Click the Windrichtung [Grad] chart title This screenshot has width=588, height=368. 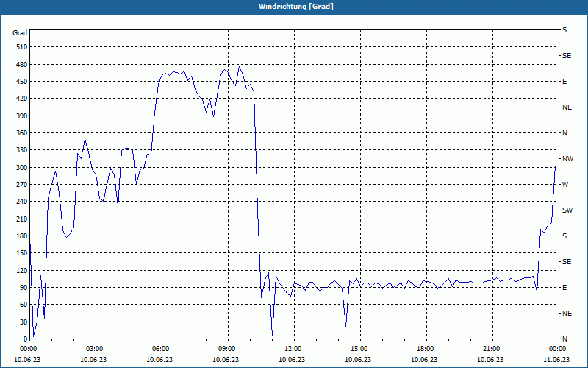click(x=296, y=7)
